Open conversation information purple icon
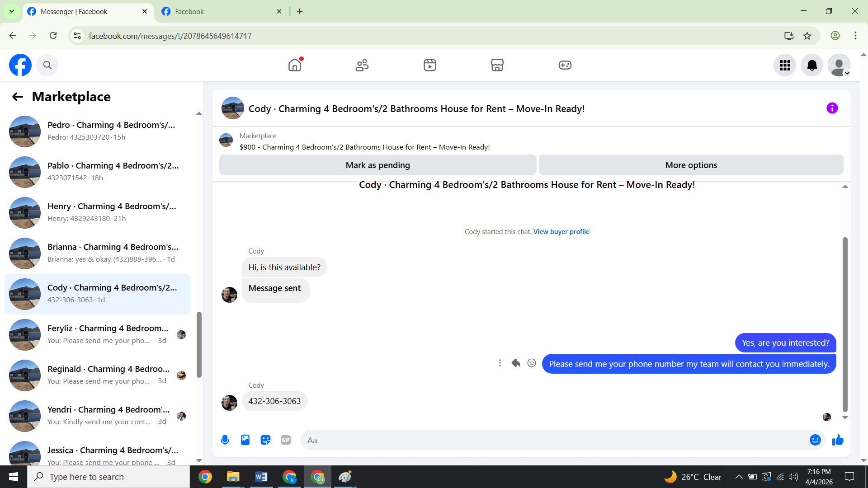This screenshot has height=488, width=868. [832, 108]
